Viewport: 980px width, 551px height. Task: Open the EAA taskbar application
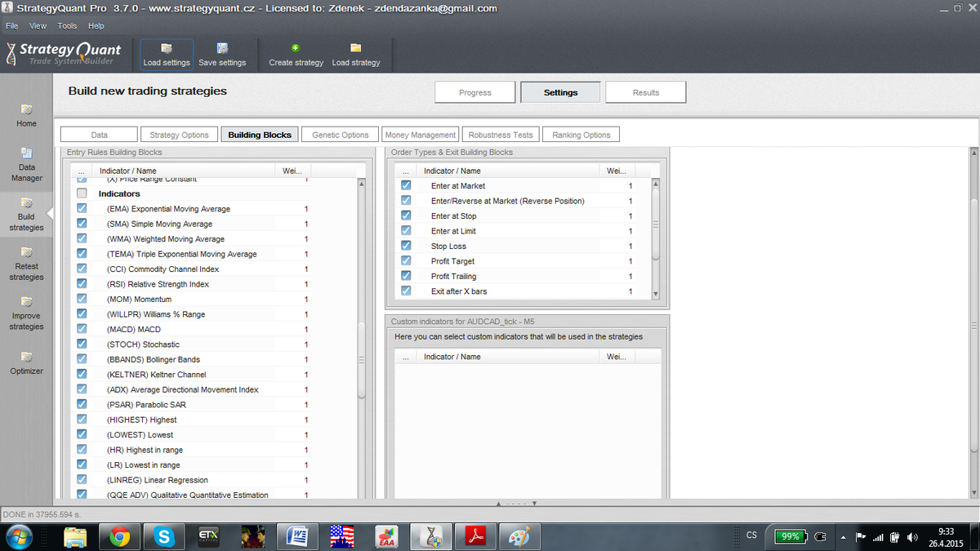click(385, 536)
